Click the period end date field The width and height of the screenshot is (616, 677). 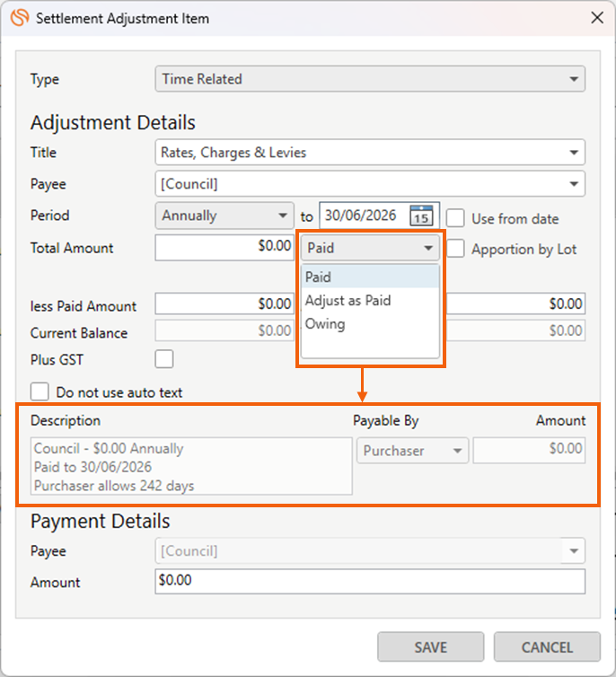coord(364,216)
